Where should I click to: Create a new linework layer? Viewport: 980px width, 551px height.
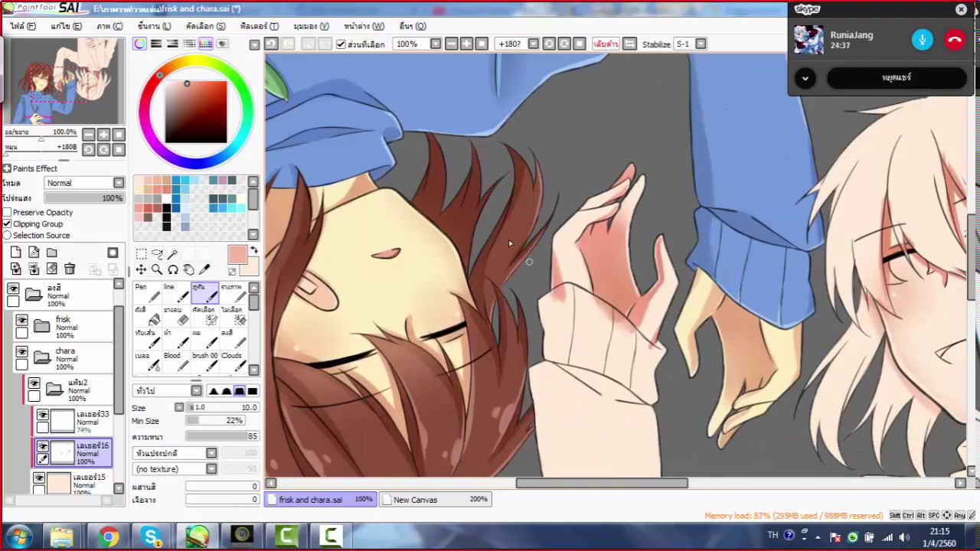(x=34, y=253)
